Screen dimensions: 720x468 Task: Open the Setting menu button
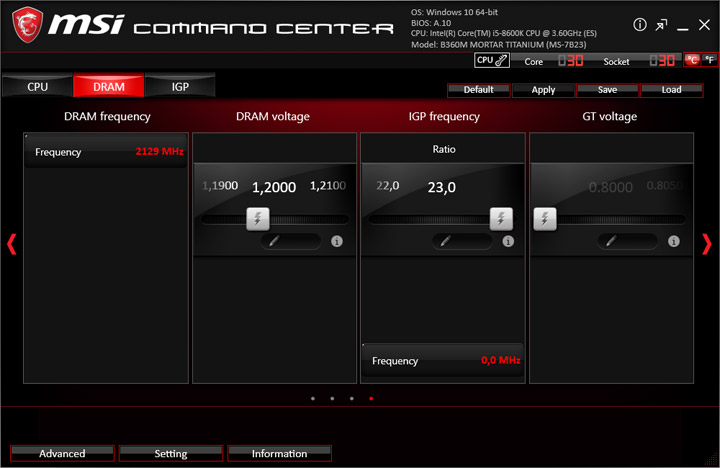[x=171, y=454]
